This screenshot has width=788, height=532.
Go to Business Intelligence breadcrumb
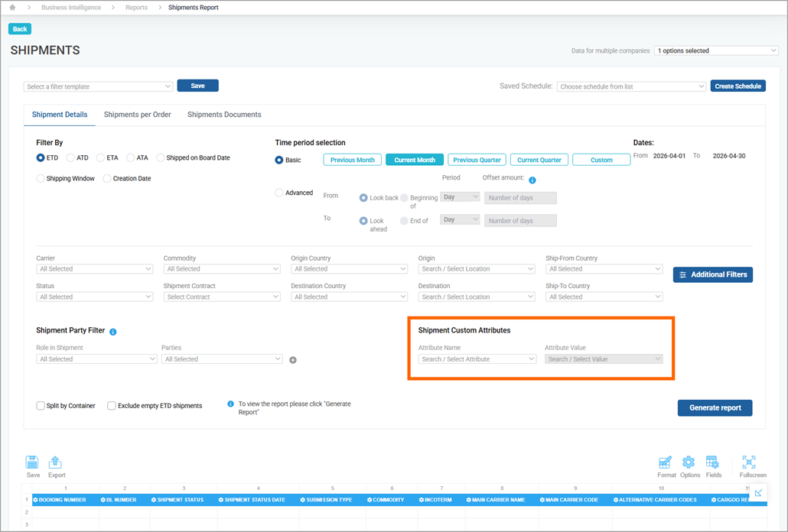(x=71, y=8)
